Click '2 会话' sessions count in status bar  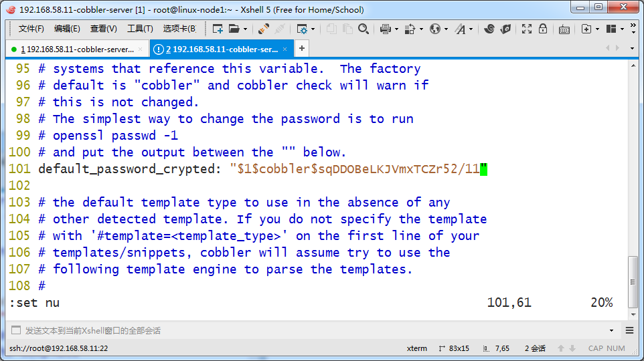point(535,348)
